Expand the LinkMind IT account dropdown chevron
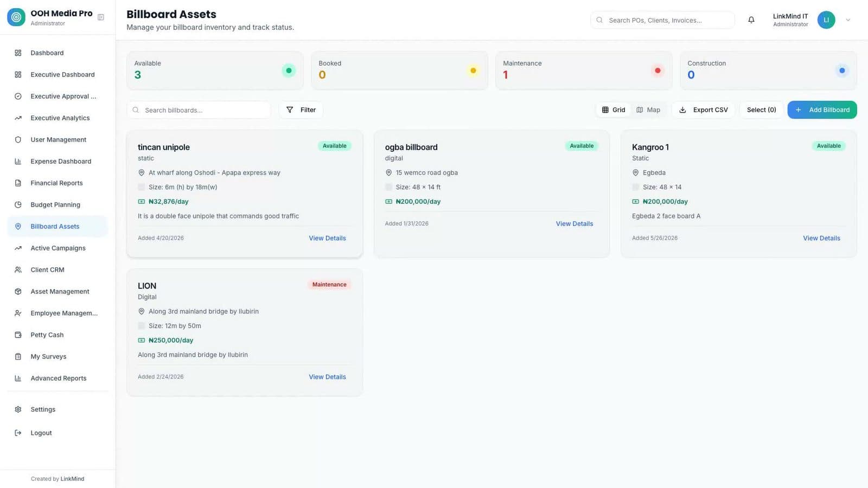This screenshot has width=868, height=488. [x=848, y=20]
